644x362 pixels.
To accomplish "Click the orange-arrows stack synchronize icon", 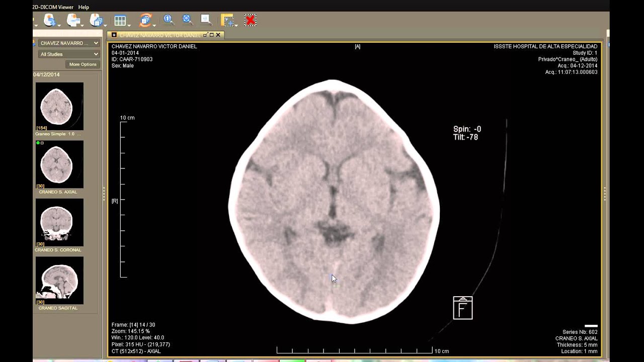I will point(145,20).
